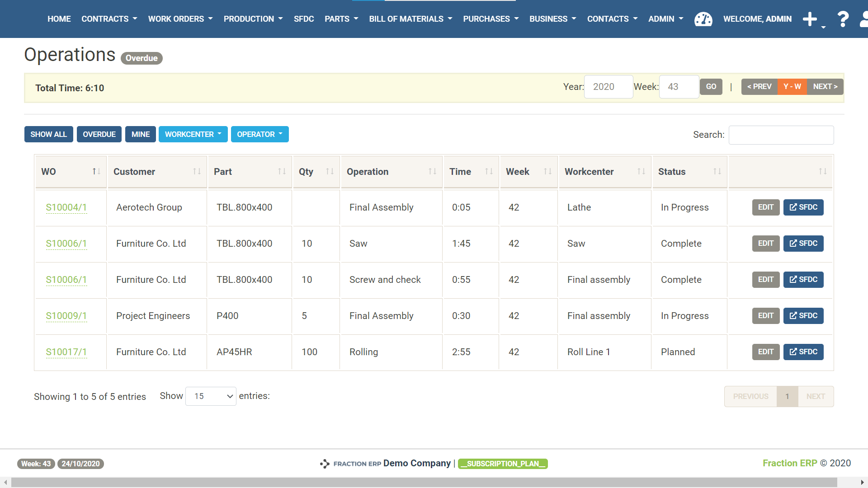The height and width of the screenshot is (488, 868).
Task: Toggle the Mine filter button
Action: coord(140,134)
